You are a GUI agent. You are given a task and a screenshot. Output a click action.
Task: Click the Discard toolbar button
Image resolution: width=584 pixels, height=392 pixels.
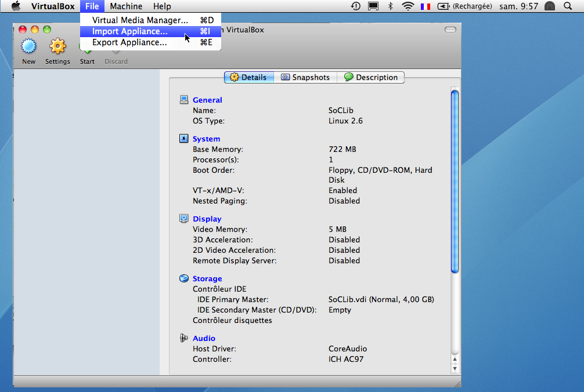116,56
